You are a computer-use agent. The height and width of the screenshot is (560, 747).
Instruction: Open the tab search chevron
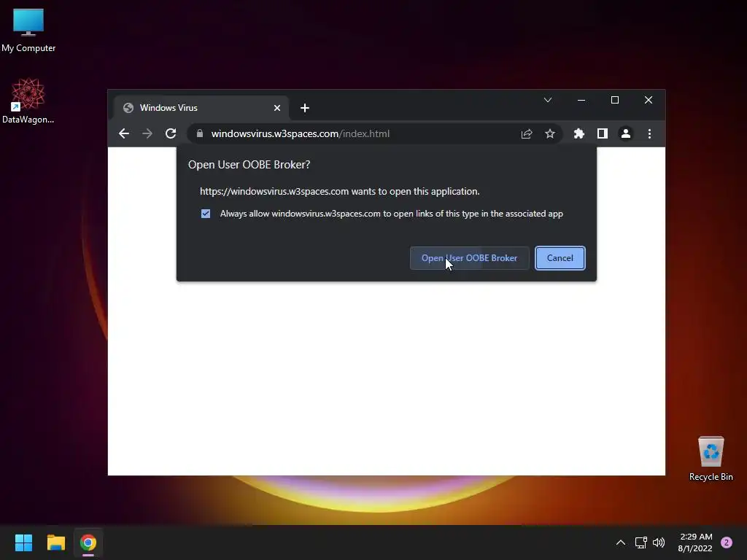(548, 100)
